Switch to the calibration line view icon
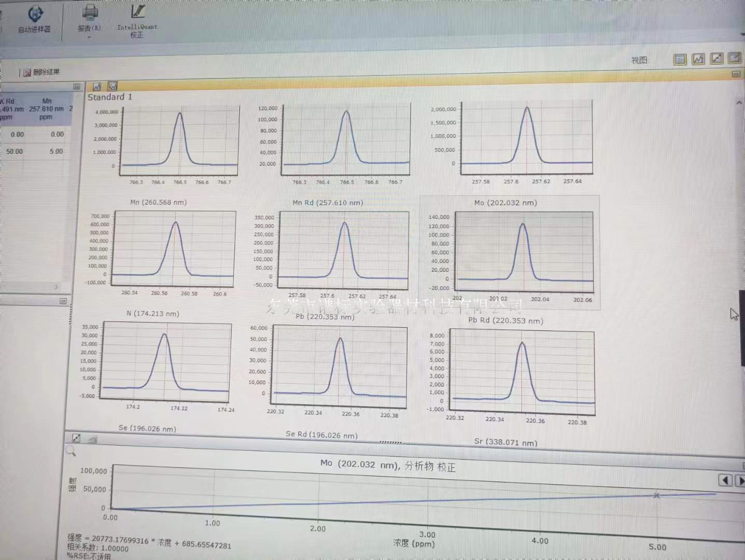Screen dimensions: 745x560 point(716,59)
